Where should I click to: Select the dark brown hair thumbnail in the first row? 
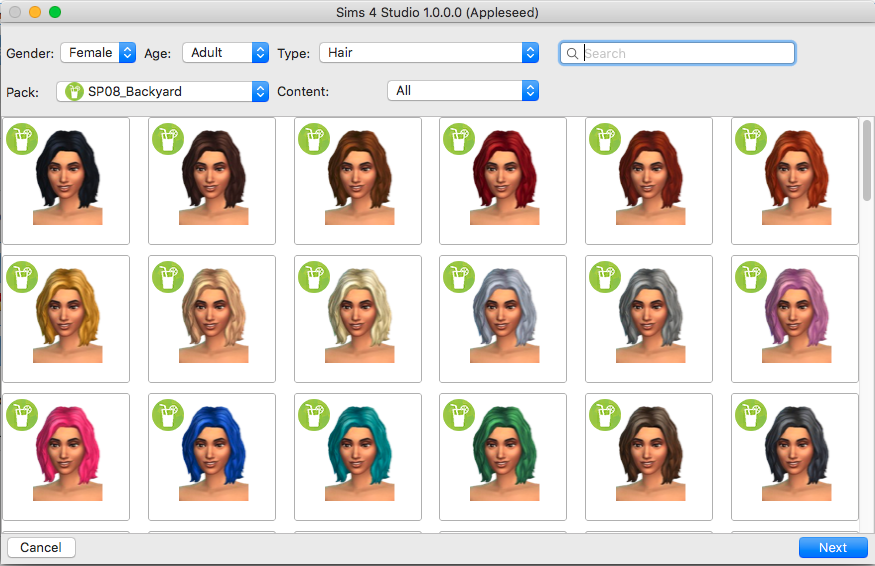pyautogui.click(x=212, y=181)
